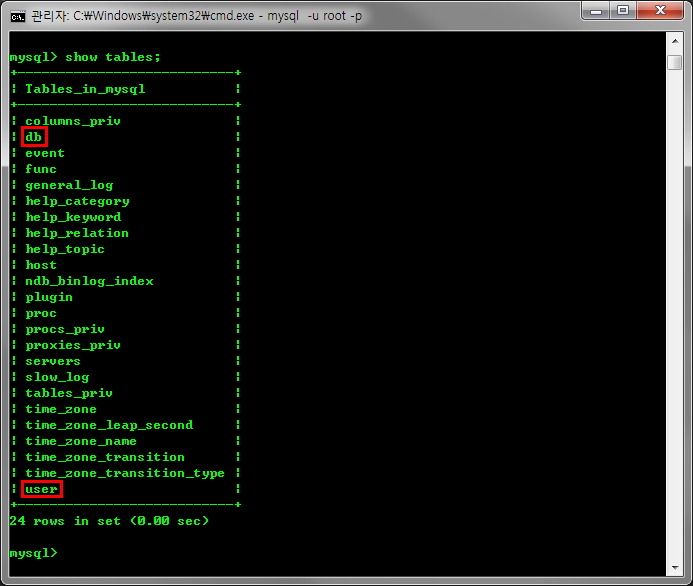This screenshot has width=693, height=586.
Task: Click the 'time_zone_transition_type' table row
Action: (126, 473)
